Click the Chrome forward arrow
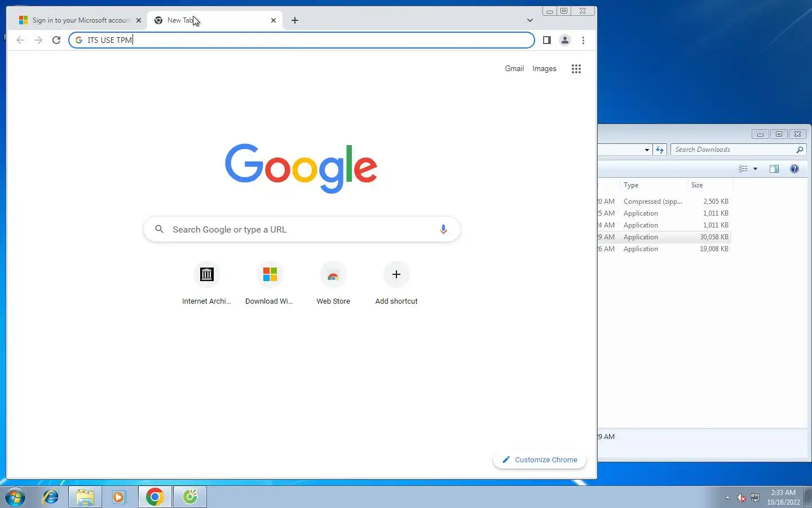The image size is (812, 508). (x=38, y=40)
